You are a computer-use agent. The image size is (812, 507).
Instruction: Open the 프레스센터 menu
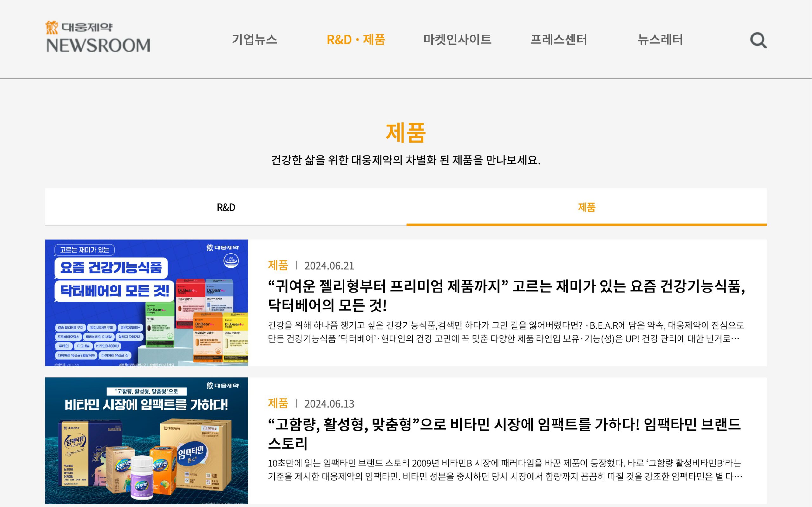coord(558,40)
